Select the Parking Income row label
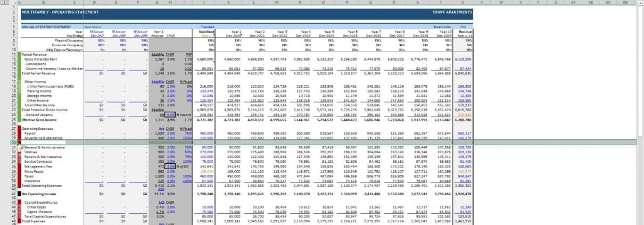644x225 pixels. 39,91
